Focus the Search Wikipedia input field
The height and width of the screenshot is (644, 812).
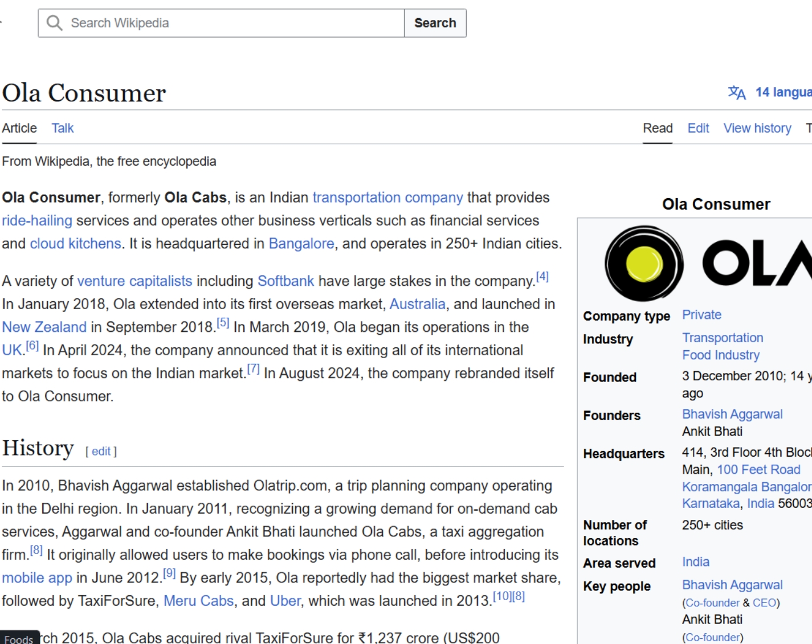click(x=221, y=23)
